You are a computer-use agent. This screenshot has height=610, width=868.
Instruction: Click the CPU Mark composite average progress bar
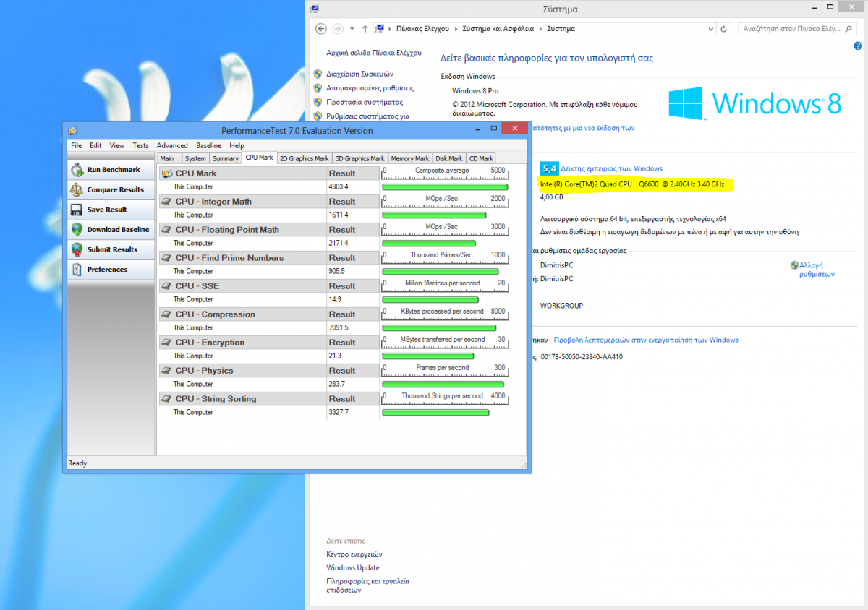[x=445, y=186]
